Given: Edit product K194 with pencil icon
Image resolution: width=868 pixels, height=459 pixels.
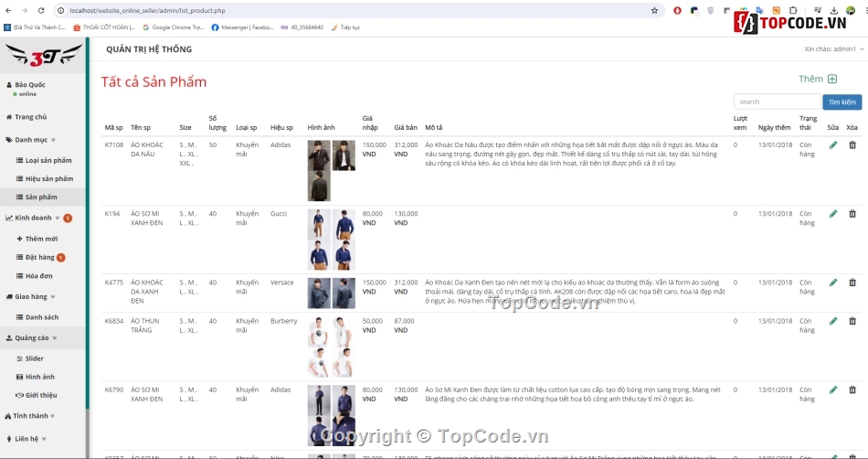Looking at the screenshot, I should coord(833,214).
